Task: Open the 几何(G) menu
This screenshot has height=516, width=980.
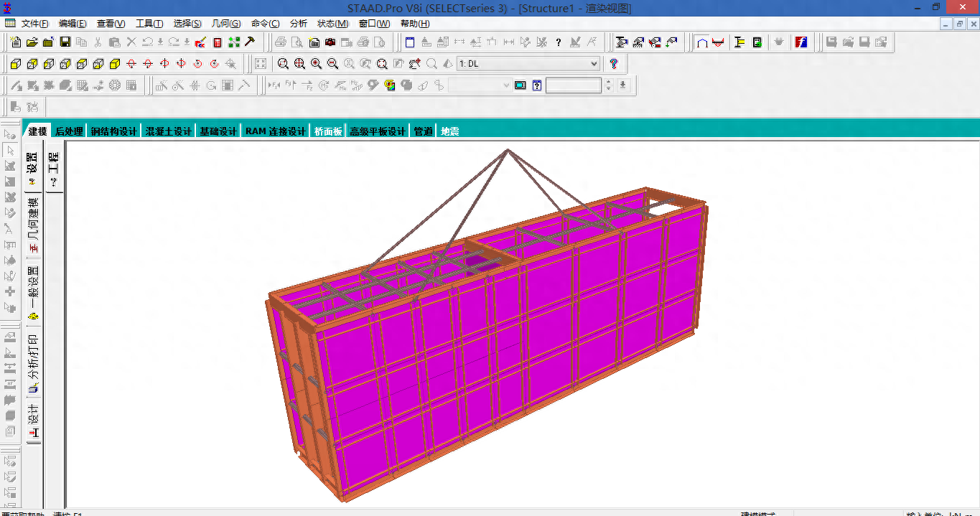Action: 226,24
